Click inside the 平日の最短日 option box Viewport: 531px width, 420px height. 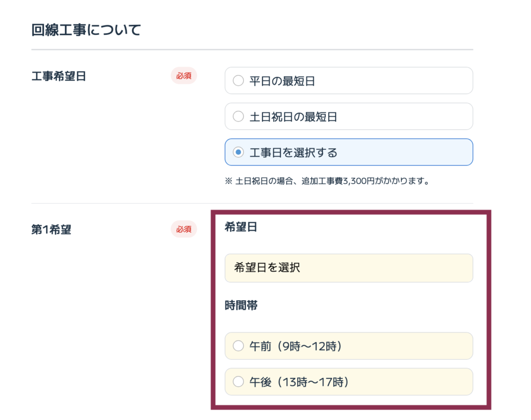click(348, 80)
